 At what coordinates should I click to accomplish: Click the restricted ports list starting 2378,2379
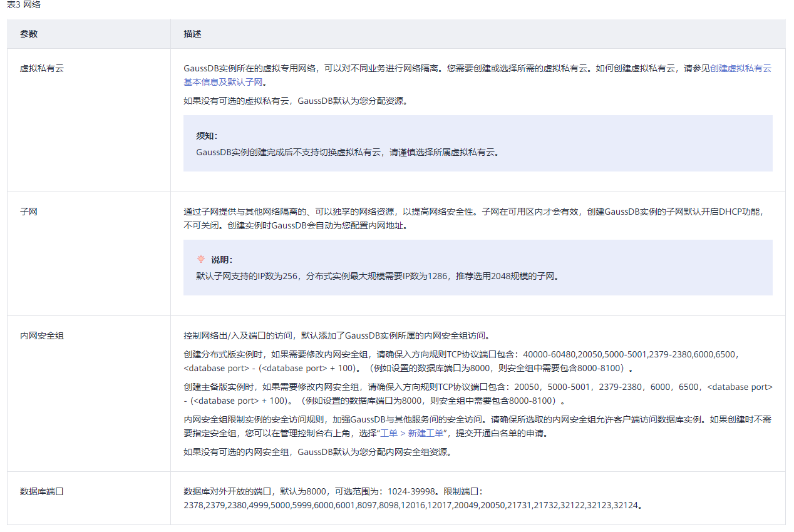coord(413,505)
